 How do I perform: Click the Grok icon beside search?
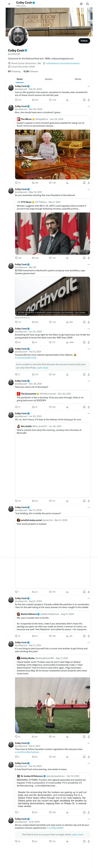pyautogui.click(x=81, y=4)
